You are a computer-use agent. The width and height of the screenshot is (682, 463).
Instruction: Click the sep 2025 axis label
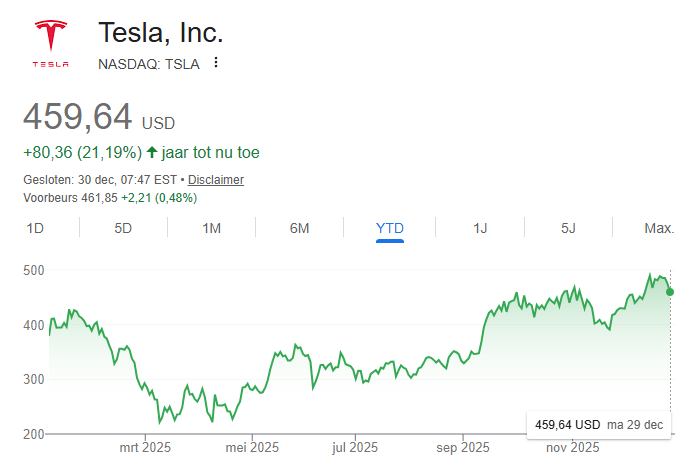(x=462, y=447)
